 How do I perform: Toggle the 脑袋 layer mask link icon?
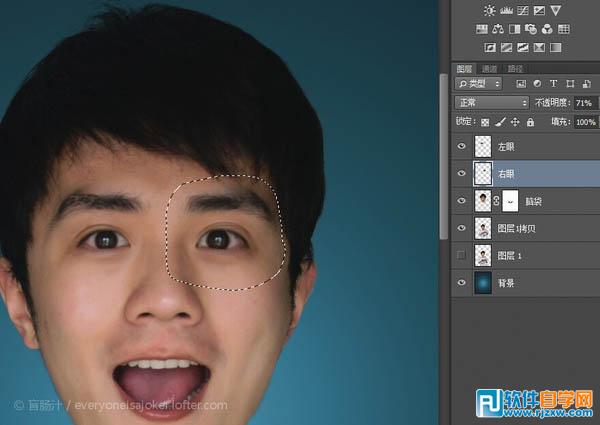(496, 201)
